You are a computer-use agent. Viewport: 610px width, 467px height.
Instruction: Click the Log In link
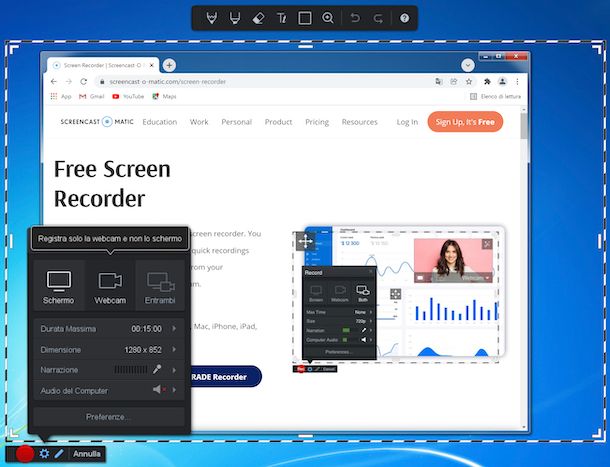(407, 122)
